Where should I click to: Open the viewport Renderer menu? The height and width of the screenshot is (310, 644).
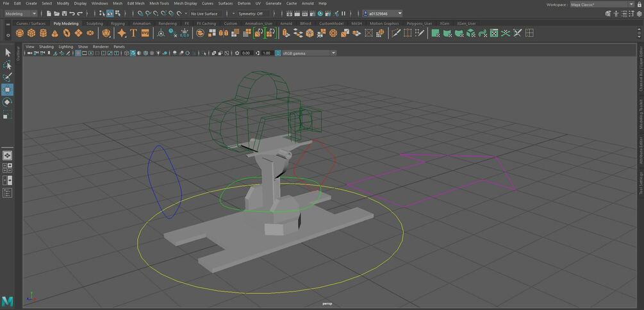click(101, 47)
